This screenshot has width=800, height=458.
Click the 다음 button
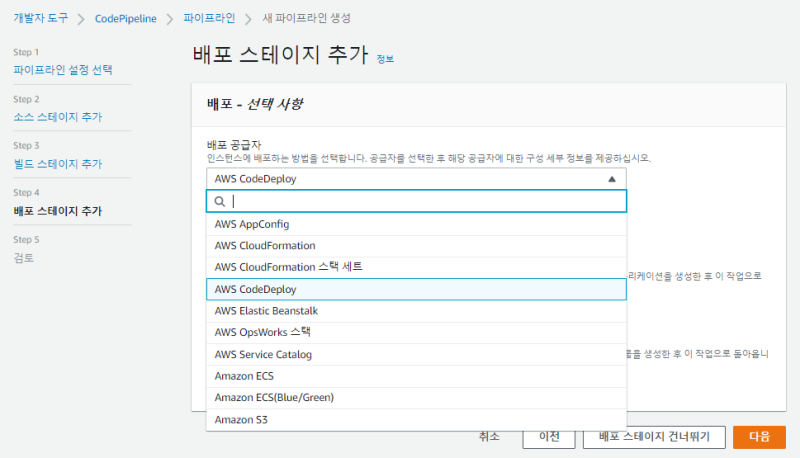[759, 437]
